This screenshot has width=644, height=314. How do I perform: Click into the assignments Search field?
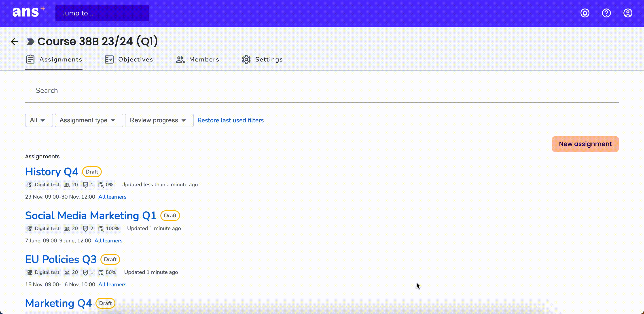(322, 91)
